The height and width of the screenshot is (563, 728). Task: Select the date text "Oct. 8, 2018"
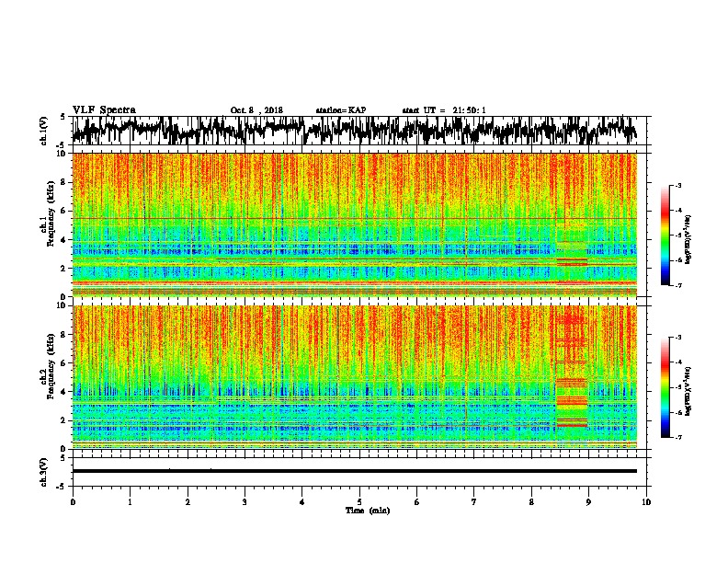point(256,110)
